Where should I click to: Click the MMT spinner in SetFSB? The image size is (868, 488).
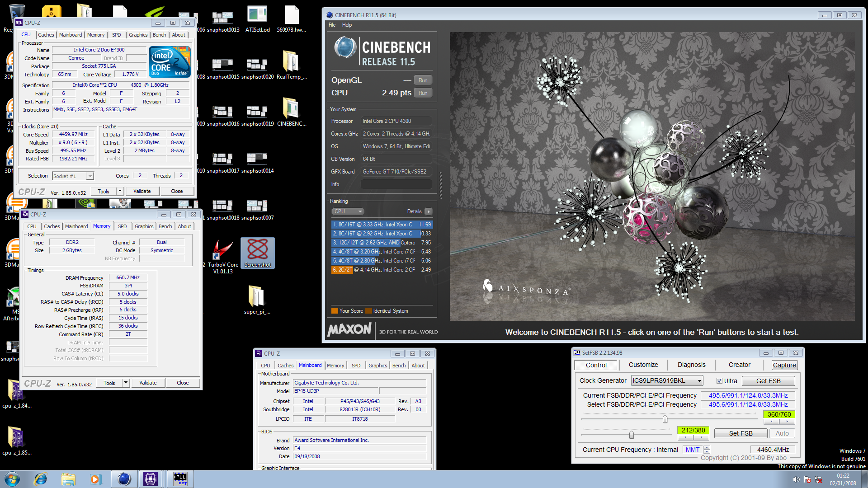(707, 450)
